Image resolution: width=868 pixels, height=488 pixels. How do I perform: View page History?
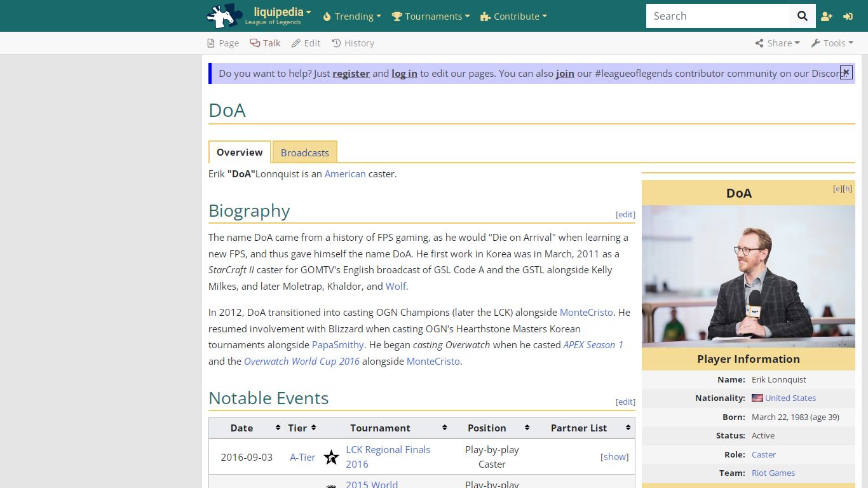click(353, 43)
